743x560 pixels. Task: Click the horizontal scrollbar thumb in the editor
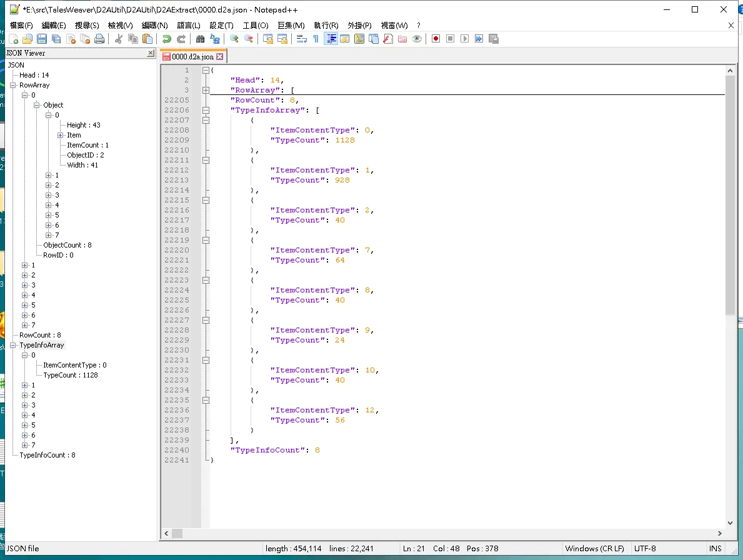(x=177, y=534)
